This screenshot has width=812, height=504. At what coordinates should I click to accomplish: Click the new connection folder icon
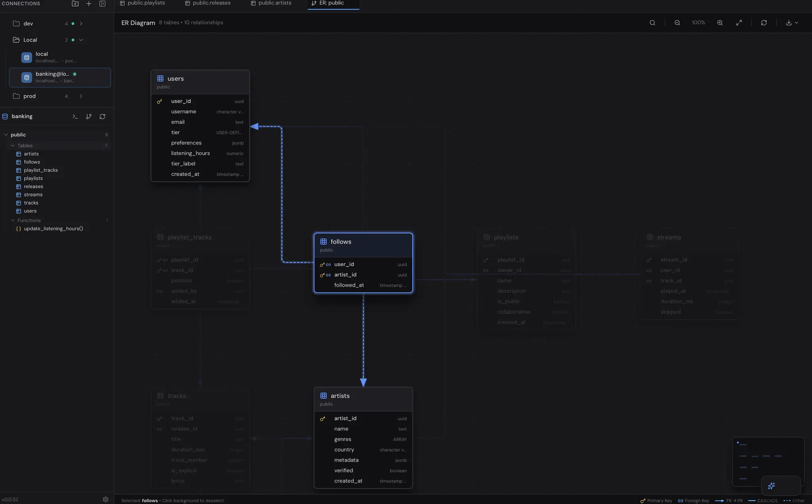(75, 4)
